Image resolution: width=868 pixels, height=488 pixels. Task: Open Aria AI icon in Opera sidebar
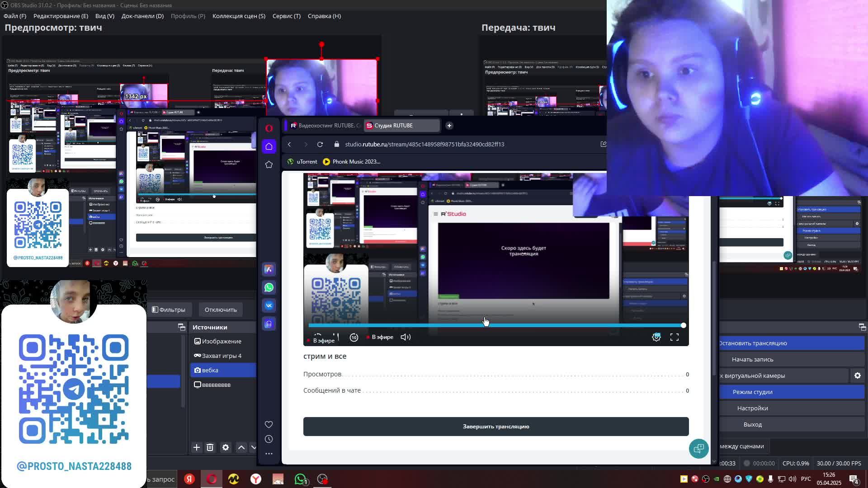point(269,269)
